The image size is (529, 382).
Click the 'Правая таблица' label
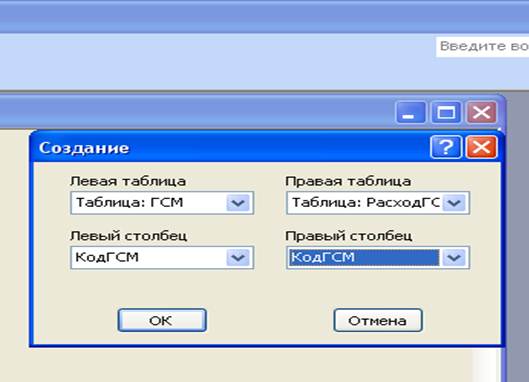(348, 181)
